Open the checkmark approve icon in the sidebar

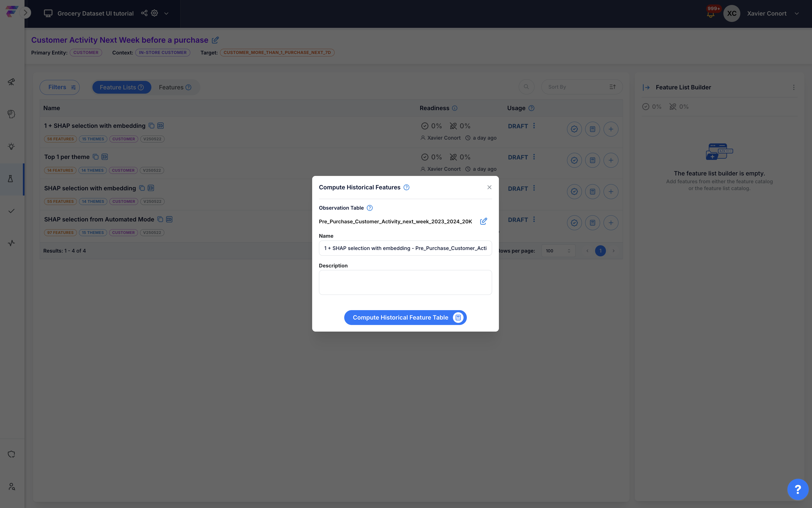click(x=11, y=211)
